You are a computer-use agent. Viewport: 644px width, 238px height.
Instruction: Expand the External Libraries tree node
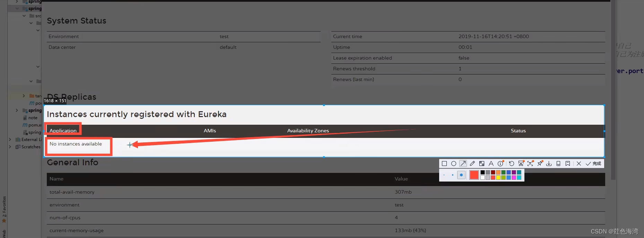tap(10, 140)
